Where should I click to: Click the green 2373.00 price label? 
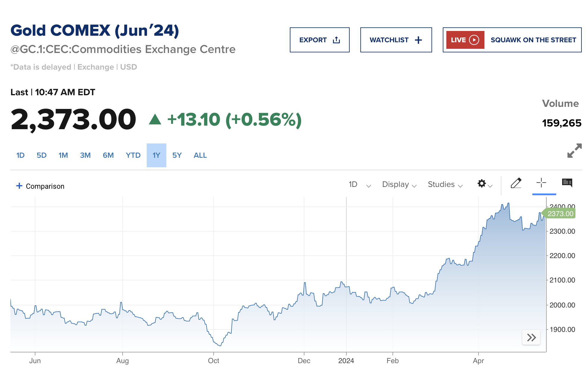(560, 214)
